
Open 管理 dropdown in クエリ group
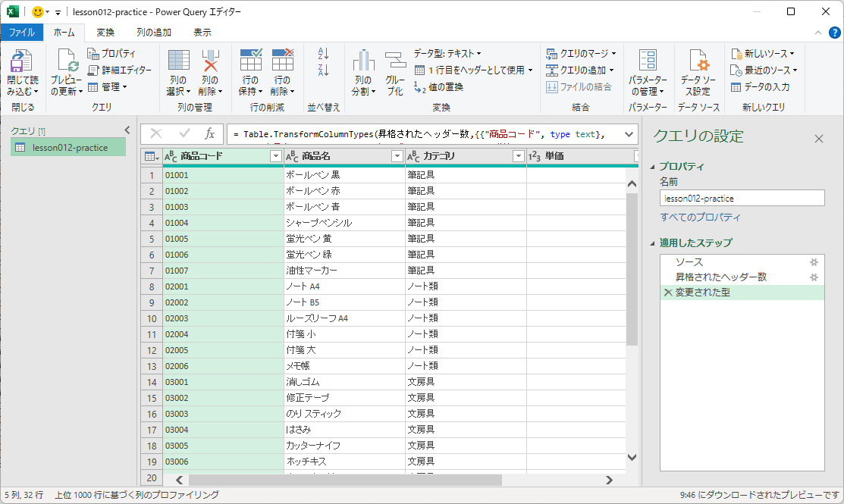tap(107, 86)
